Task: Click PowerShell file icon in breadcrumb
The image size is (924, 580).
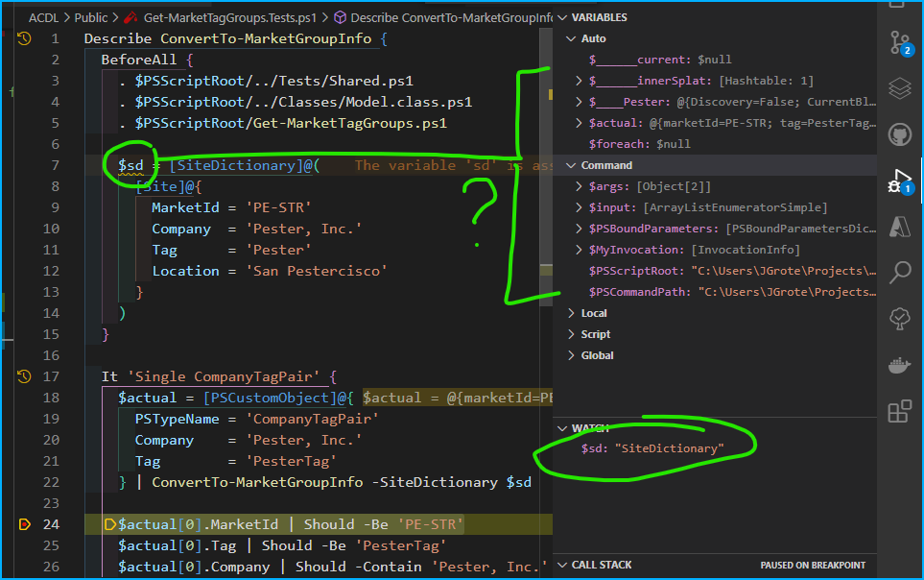Action: (130, 17)
